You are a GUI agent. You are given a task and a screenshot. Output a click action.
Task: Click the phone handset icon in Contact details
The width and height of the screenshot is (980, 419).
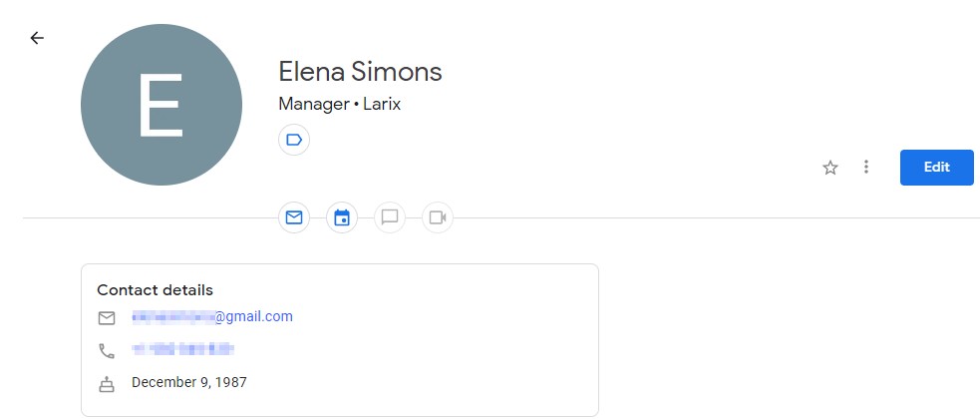pyautogui.click(x=107, y=351)
